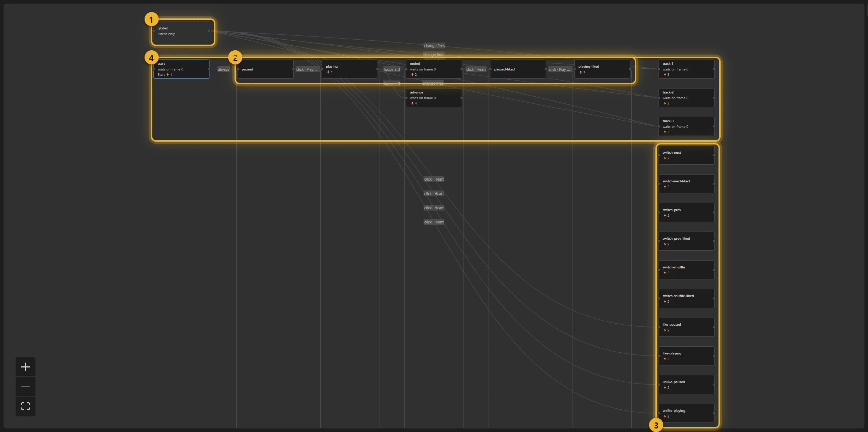Select the ended state node
This screenshot has width=868, height=432.
[434, 69]
